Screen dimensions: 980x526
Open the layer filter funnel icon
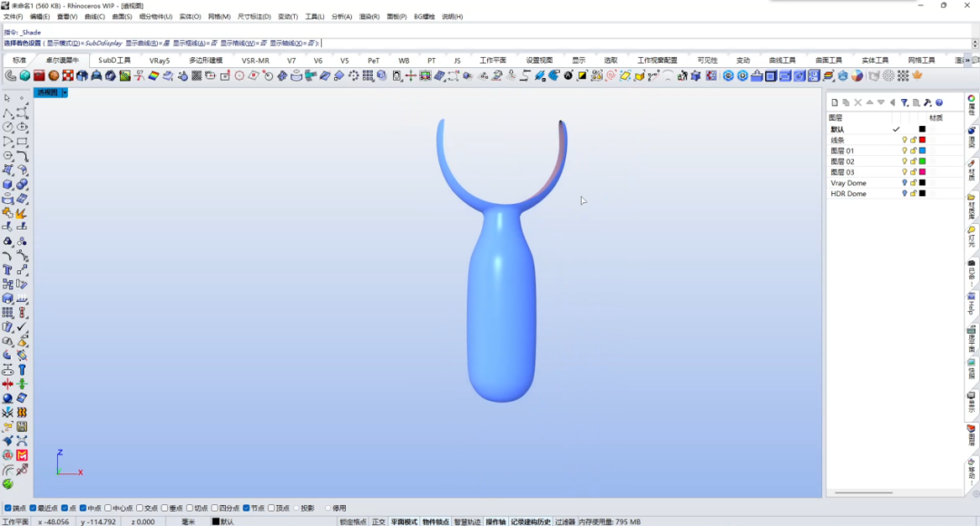[905, 102]
